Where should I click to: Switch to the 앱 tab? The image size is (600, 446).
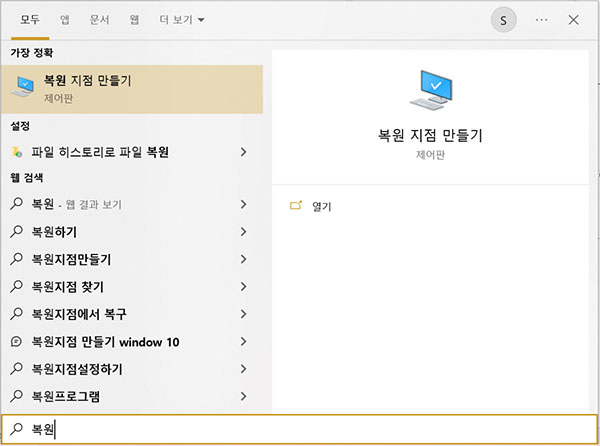[x=65, y=20]
